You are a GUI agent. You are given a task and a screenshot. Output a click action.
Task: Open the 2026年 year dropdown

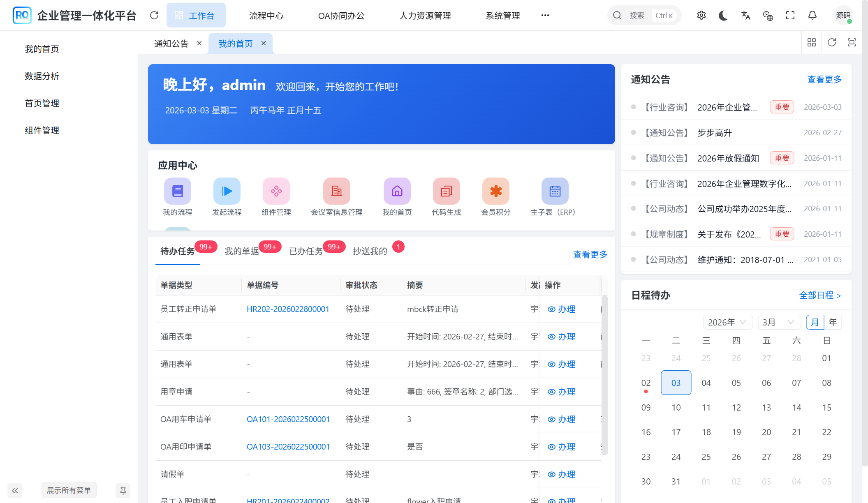coord(727,322)
